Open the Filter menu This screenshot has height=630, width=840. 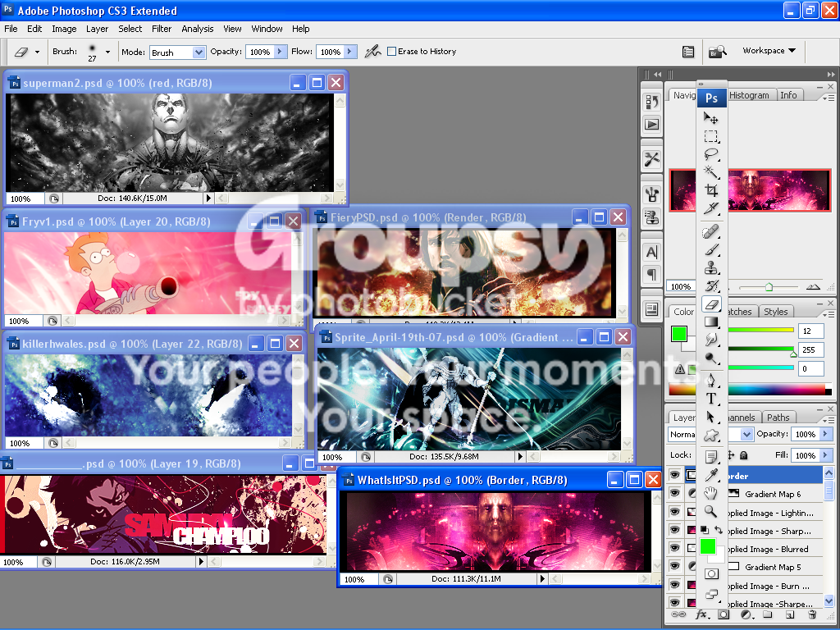pyautogui.click(x=162, y=29)
